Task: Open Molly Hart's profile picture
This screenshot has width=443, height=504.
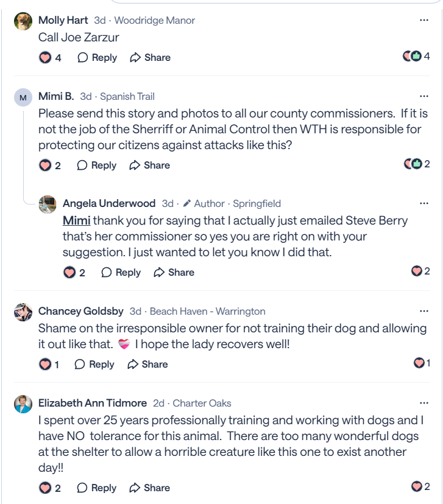Action: [23, 21]
